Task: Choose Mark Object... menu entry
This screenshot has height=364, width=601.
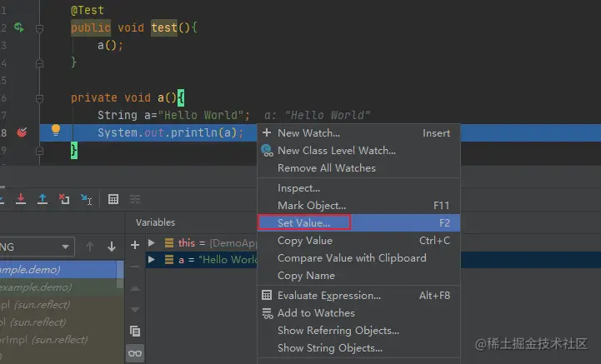Action: (x=358, y=206)
